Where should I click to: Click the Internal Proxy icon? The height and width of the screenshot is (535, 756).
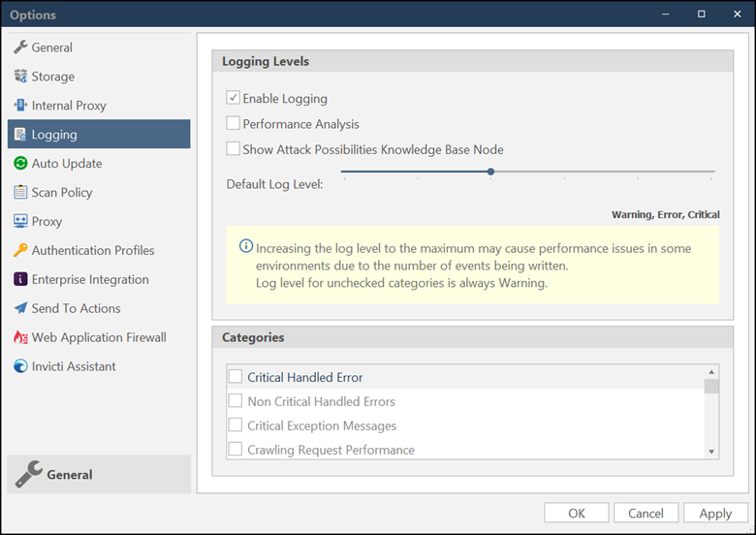pyautogui.click(x=20, y=105)
